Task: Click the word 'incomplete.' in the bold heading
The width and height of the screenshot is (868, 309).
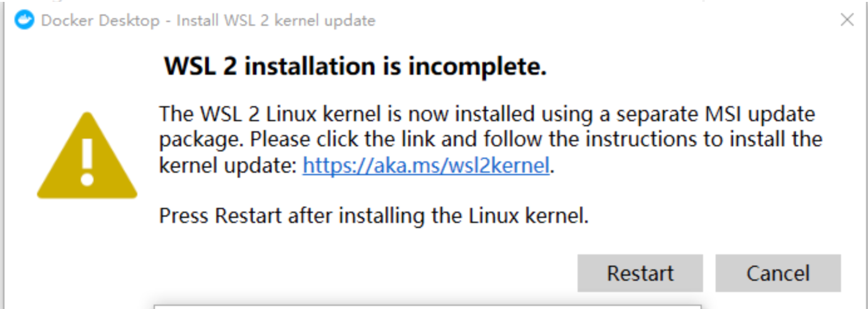Action: point(478,66)
